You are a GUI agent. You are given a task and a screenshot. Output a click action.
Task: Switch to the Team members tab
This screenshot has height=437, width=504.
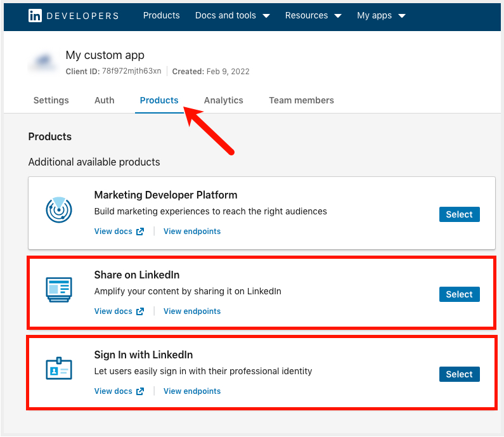pyautogui.click(x=302, y=100)
